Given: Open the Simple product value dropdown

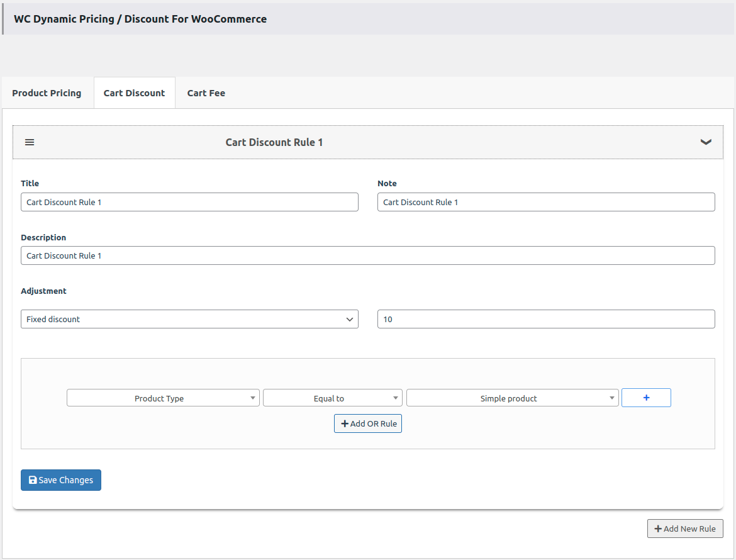Looking at the screenshot, I should (512, 398).
